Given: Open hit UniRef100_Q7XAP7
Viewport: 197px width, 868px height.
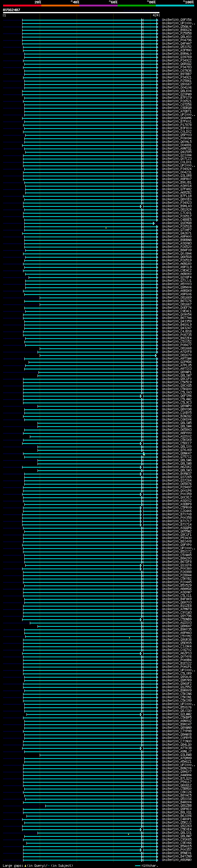Looking at the screenshot, I should pyautogui.click(x=177, y=230).
